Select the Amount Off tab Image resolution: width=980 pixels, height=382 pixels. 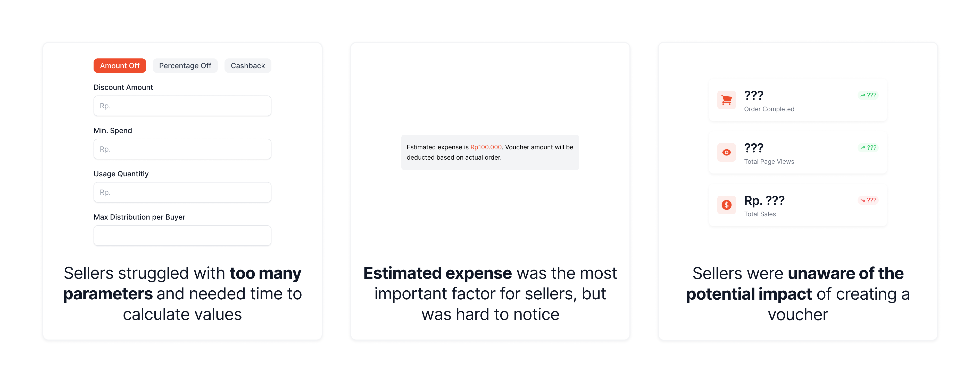pos(120,66)
